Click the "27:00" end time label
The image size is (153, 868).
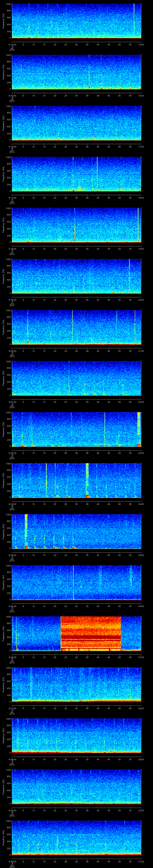tap(141, 657)
